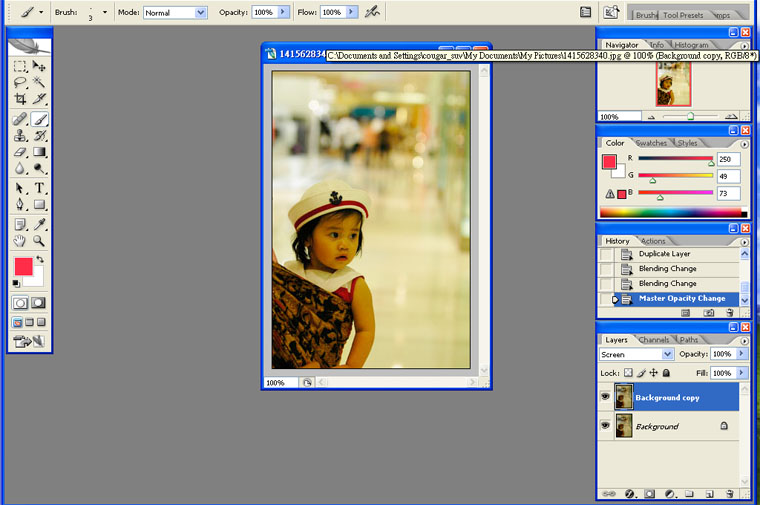Select the Clone Stamp tool

point(20,136)
